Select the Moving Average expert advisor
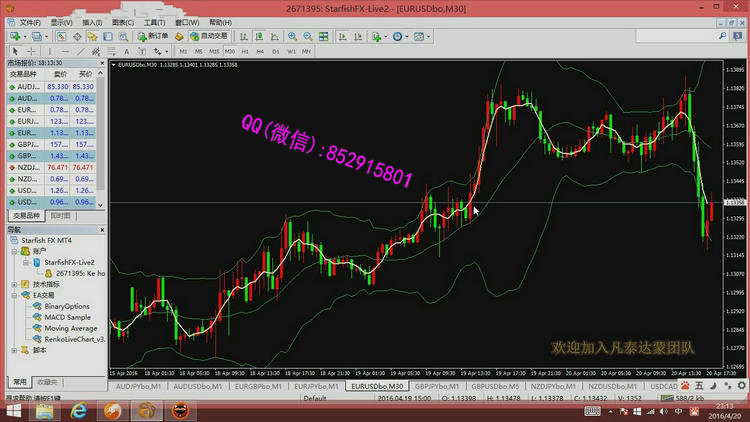 click(71, 328)
